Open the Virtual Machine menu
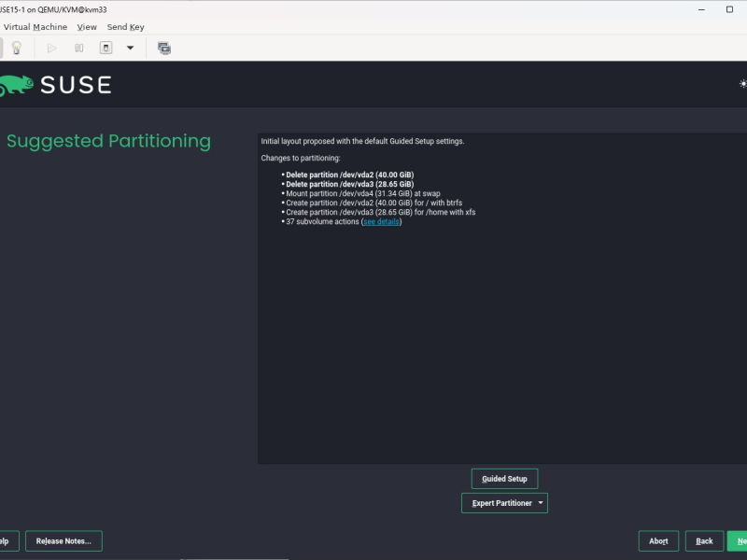This screenshot has height=560, width=747. [35, 27]
